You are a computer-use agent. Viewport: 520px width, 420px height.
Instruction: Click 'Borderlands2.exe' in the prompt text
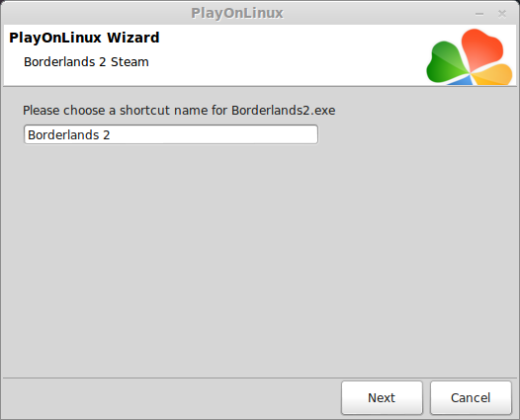tap(283, 110)
